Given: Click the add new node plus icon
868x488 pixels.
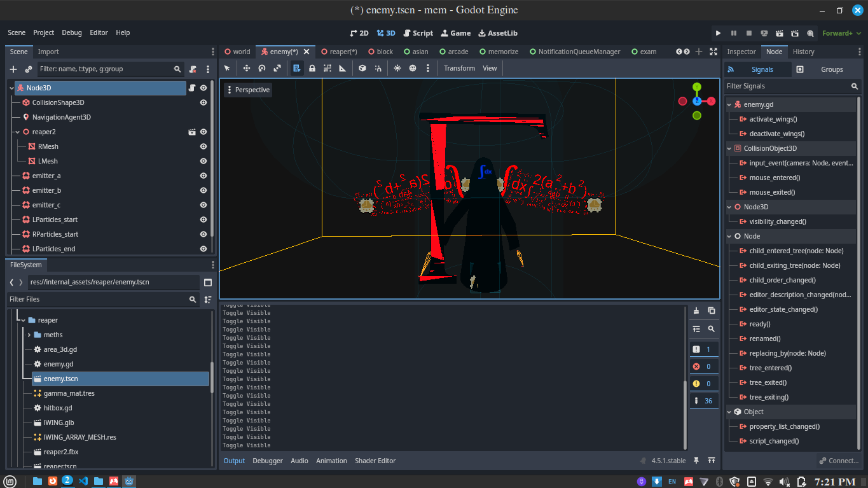Looking at the screenshot, I should [x=13, y=69].
